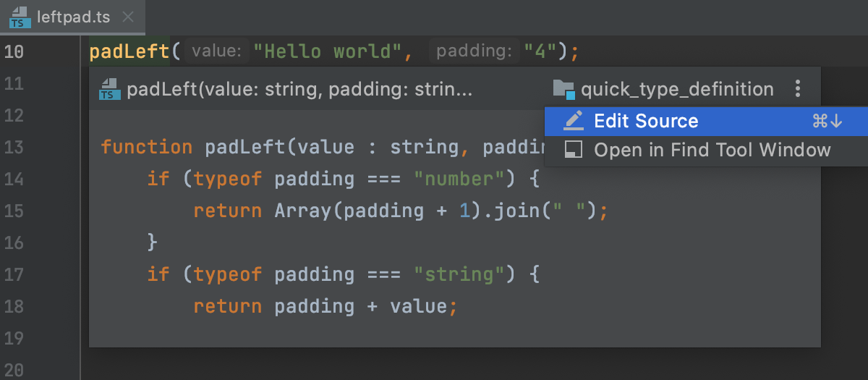Click the popup title padLeft(value: string, padding...
The width and height of the screenshot is (868, 380).
click(x=299, y=90)
